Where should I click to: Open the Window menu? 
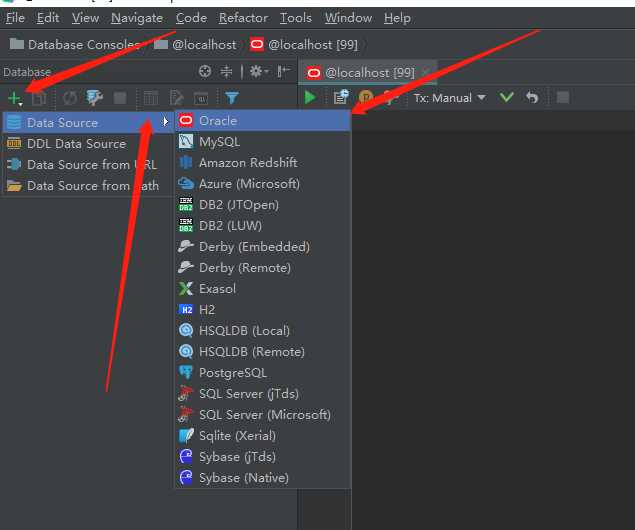pyautogui.click(x=348, y=18)
